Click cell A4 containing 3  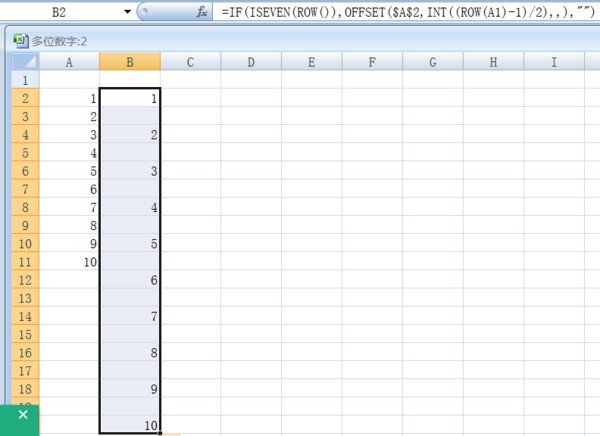[69, 134]
